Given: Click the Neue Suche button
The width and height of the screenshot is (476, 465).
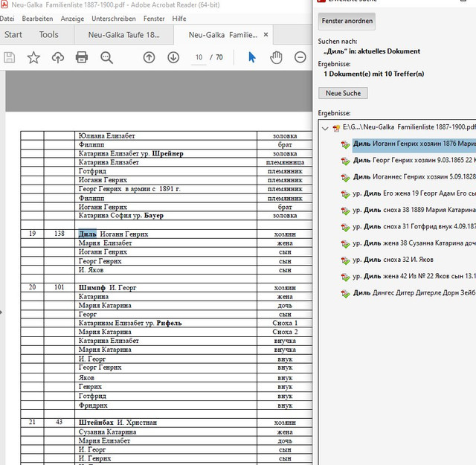Looking at the screenshot, I should pos(343,93).
